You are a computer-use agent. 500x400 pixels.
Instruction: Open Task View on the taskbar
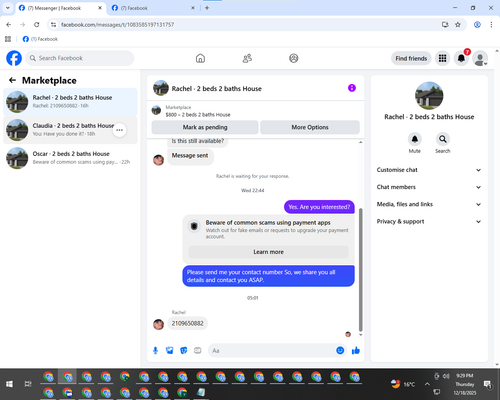click(x=28, y=384)
